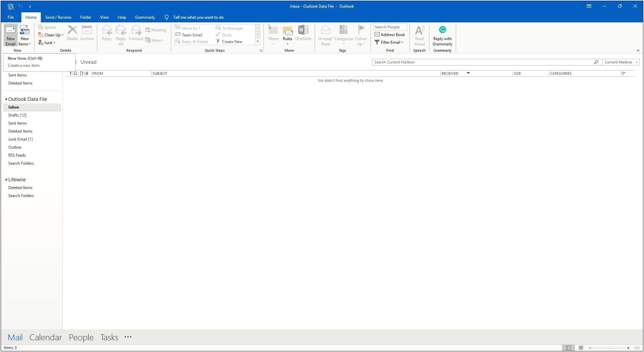Click the zoom slider in status bar
The width and height of the screenshot is (644, 352).
[609, 348]
